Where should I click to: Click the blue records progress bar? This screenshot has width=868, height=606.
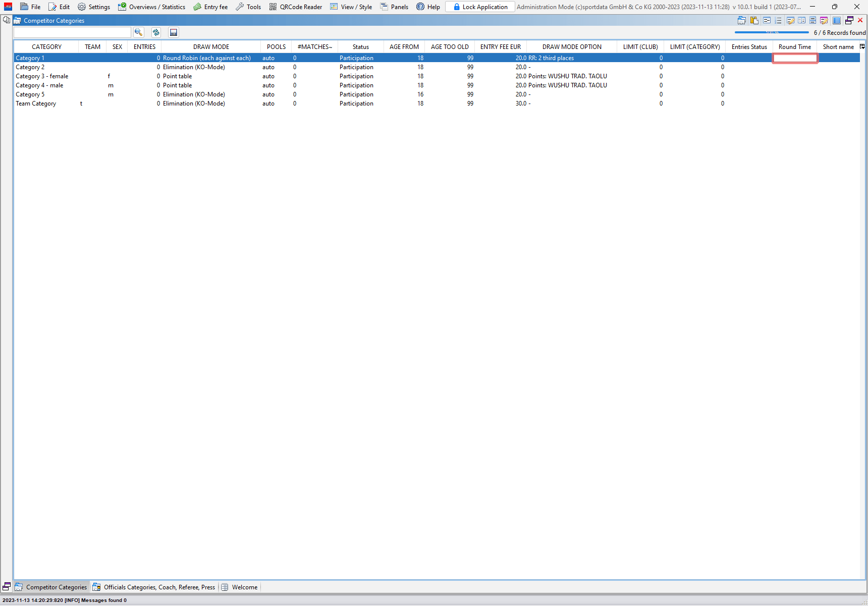point(772,32)
